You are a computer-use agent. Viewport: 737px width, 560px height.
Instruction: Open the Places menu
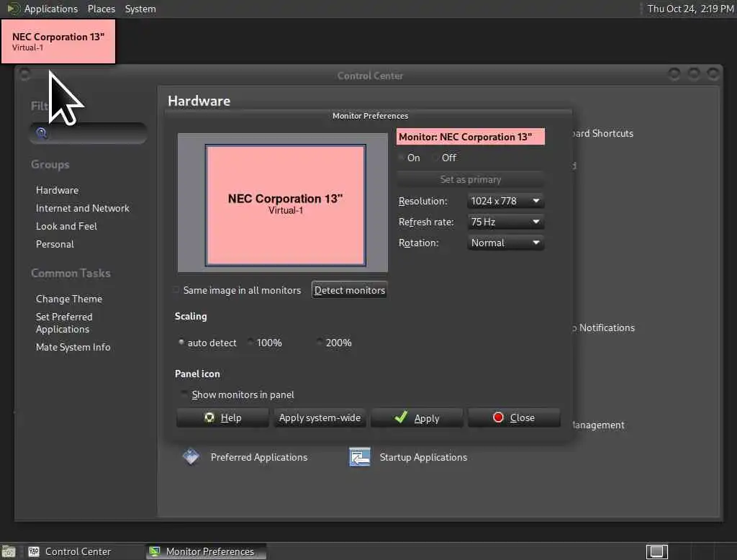click(x=101, y=9)
